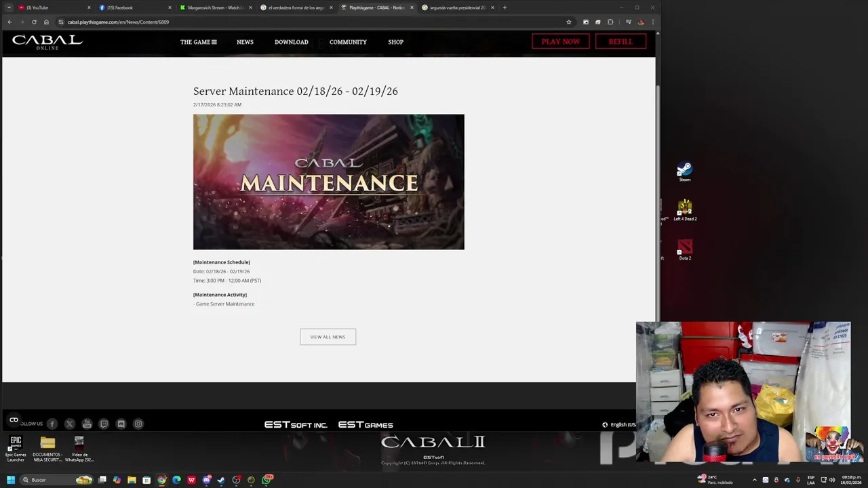Open the COMMUNITY menu item
Viewport: 868px width, 488px height.
[348, 42]
